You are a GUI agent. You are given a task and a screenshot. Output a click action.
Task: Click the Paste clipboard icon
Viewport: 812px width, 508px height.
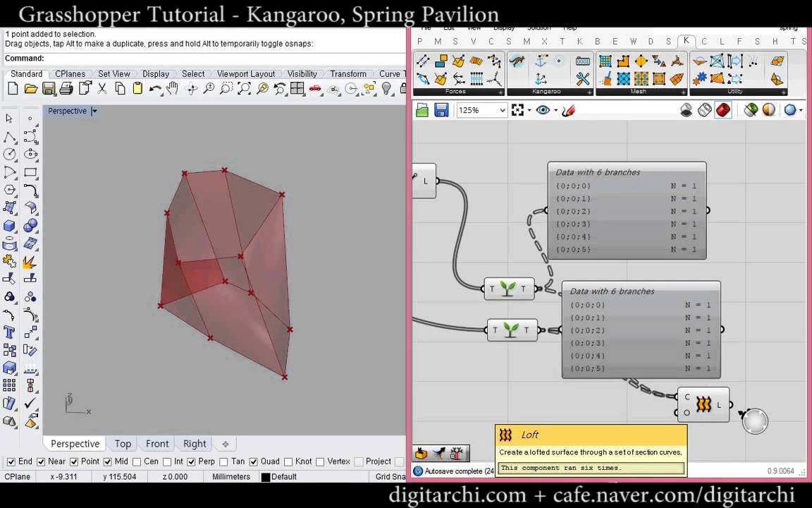[137, 89]
